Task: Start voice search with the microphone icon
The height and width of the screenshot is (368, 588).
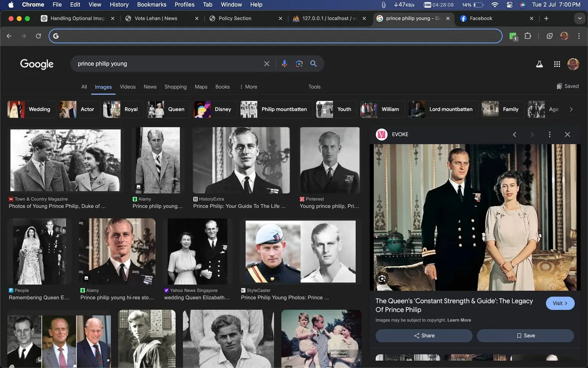Action: pyautogui.click(x=284, y=64)
